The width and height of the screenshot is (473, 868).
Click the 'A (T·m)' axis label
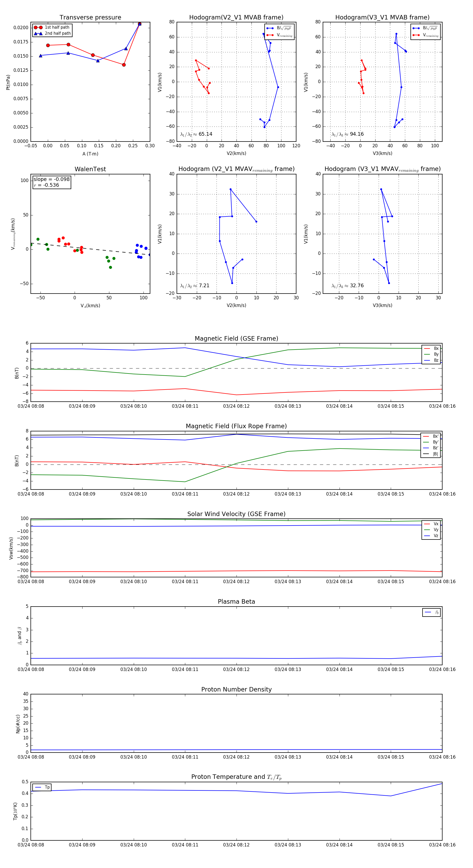pos(90,154)
